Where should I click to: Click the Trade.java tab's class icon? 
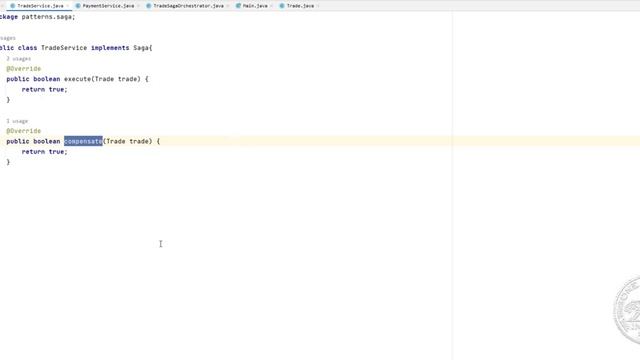[x=282, y=6]
